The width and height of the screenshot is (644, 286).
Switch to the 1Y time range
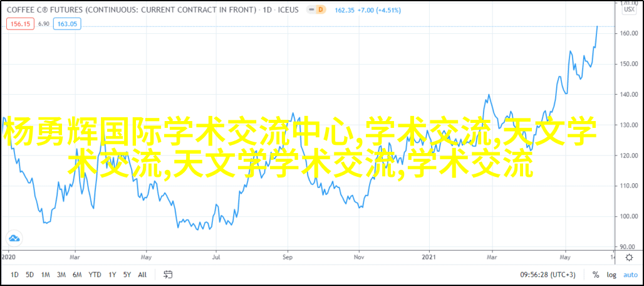tap(112, 275)
